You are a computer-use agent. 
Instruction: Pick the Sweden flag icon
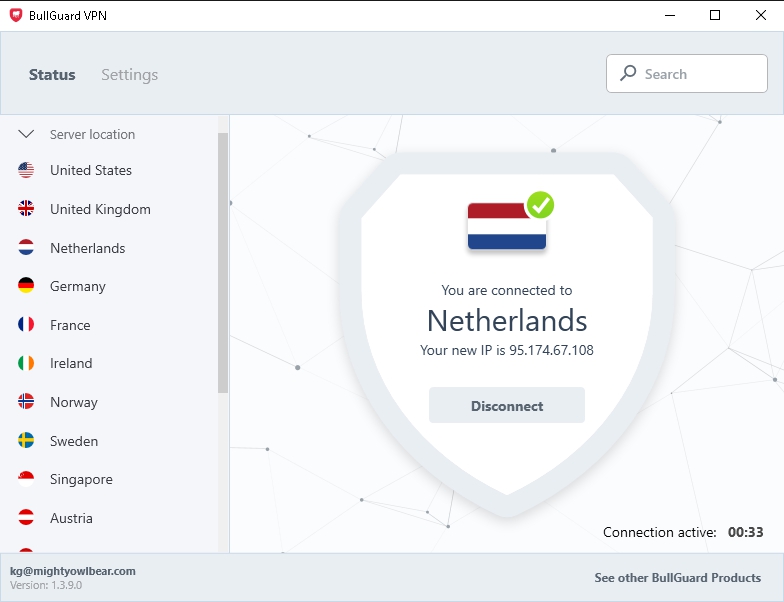click(x=26, y=441)
